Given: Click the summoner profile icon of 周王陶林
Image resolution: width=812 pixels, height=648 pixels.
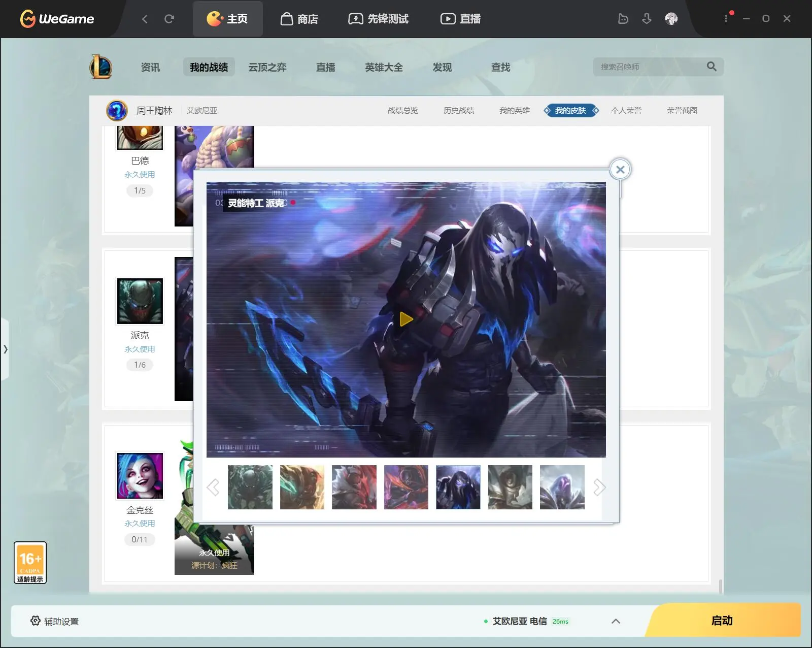Looking at the screenshot, I should point(117,110).
